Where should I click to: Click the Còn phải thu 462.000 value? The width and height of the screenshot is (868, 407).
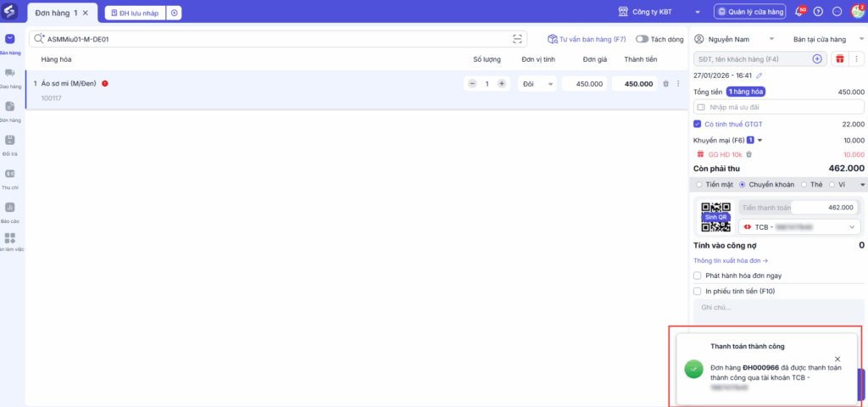click(x=847, y=169)
